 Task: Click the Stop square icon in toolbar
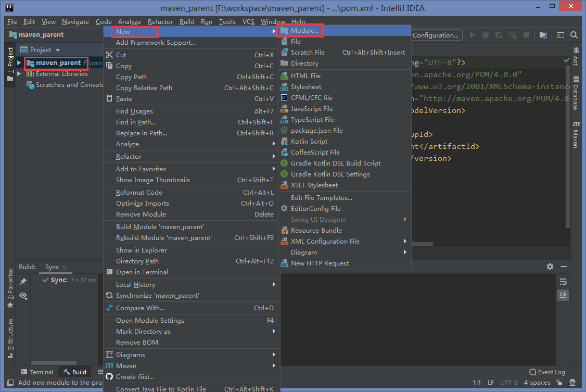[526, 35]
